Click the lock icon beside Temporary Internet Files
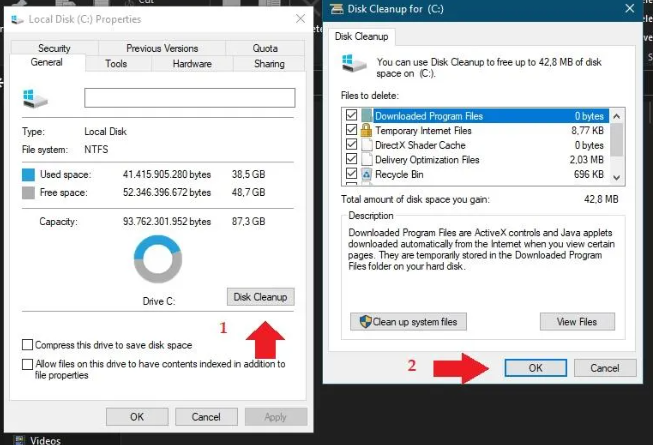 (x=366, y=130)
